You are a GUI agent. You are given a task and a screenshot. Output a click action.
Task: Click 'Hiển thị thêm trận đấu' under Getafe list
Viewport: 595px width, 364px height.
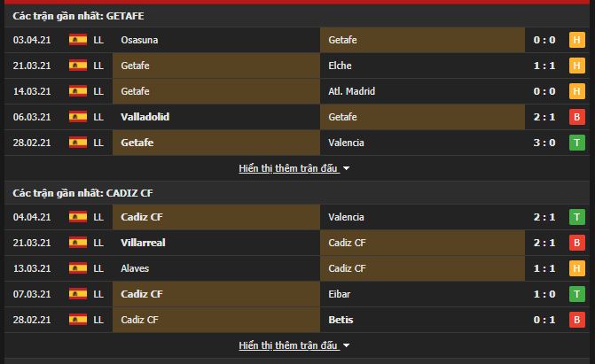coord(288,168)
